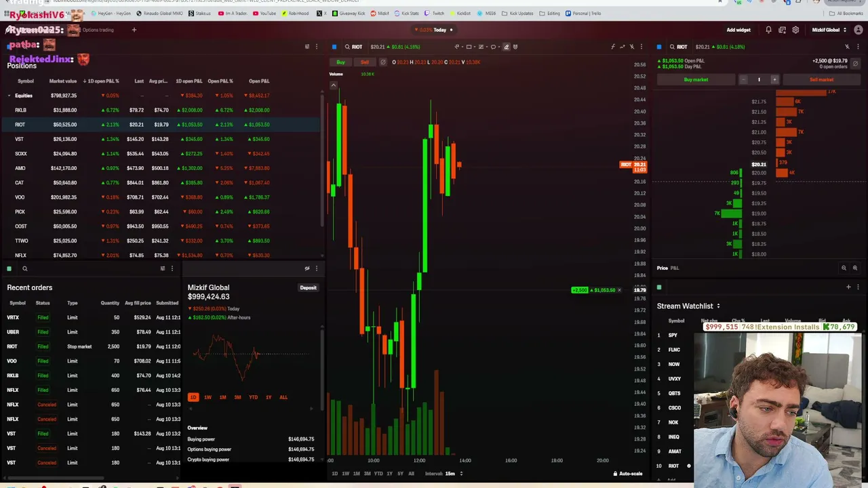The image size is (868, 488).
Task: Toggle the magnet snap icon on chart
Action: (x=515, y=47)
